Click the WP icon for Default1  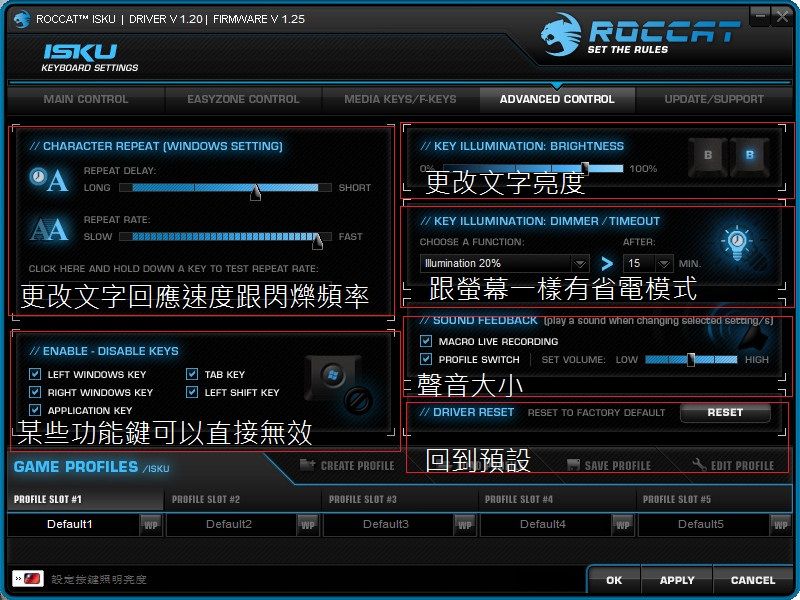click(151, 525)
